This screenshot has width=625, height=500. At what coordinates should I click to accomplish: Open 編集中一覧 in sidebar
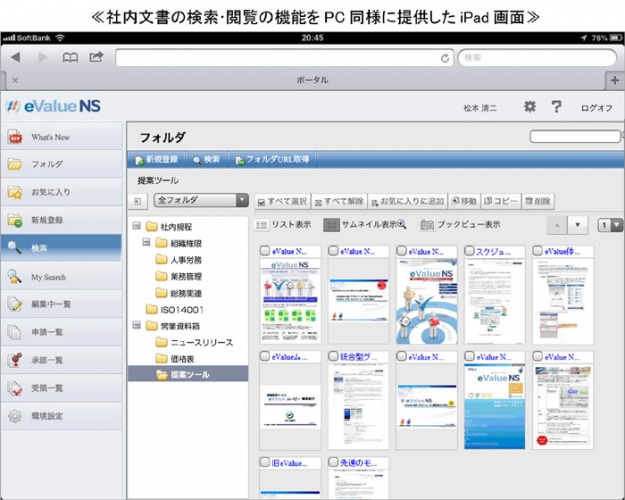[61, 304]
